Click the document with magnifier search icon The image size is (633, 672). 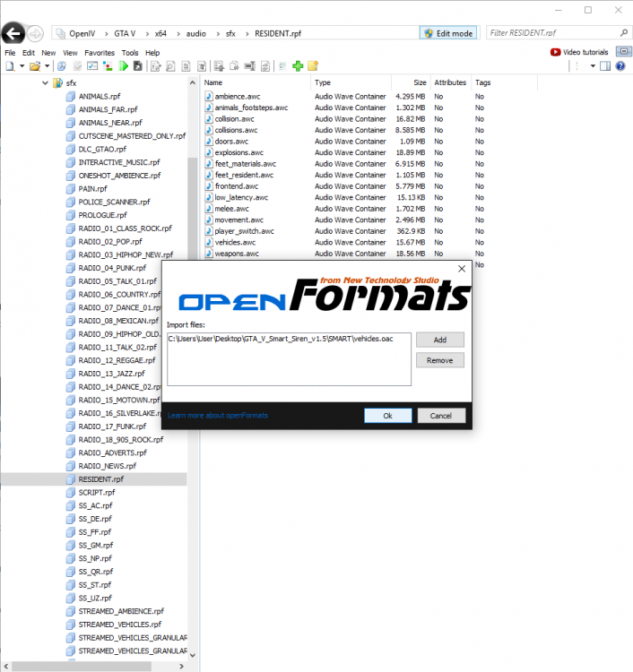[170, 66]
